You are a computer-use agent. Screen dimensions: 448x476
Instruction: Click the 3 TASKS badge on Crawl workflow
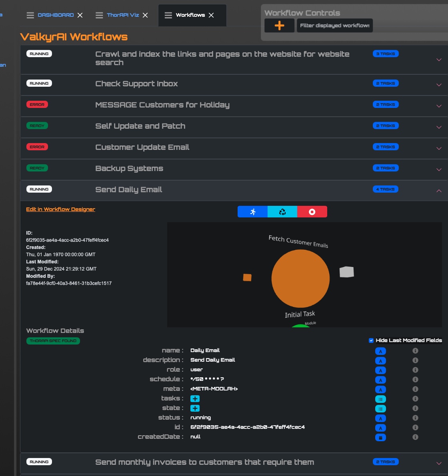point(386,54)
